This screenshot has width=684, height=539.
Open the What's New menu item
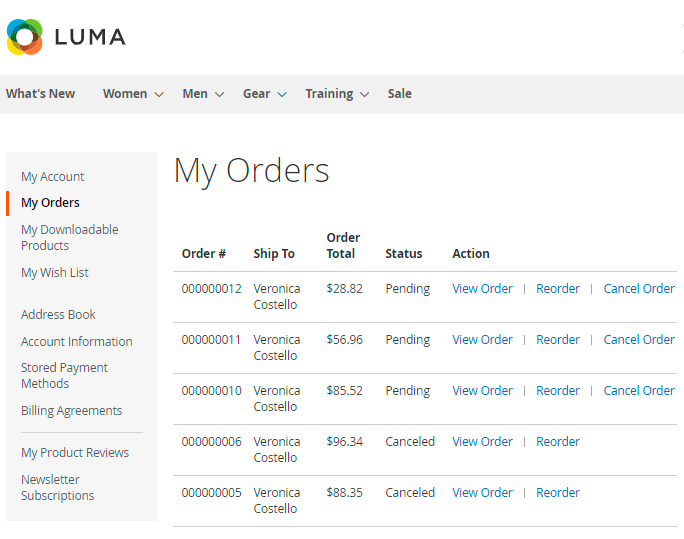tap(40, 94)
